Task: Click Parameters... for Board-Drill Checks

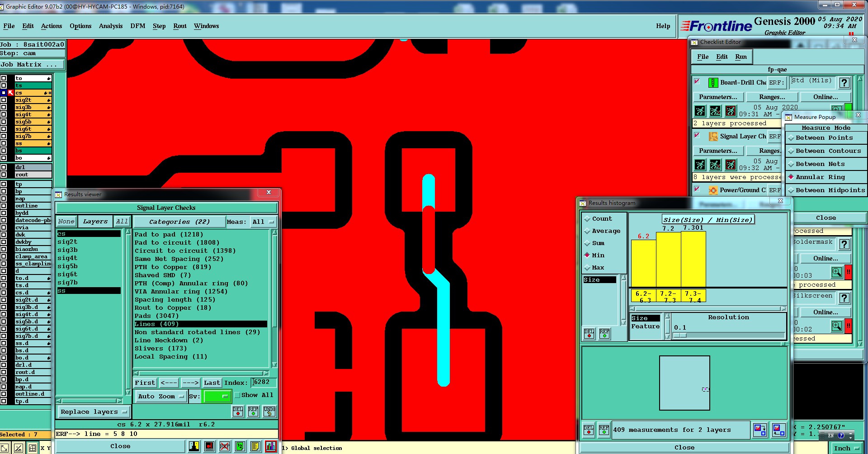Action: coord(718,97)
